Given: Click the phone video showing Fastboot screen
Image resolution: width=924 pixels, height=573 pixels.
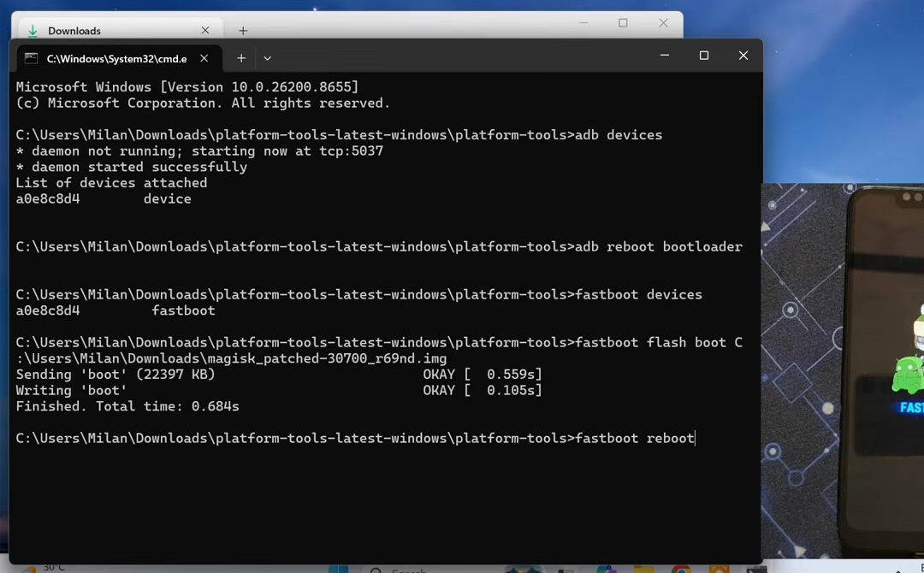Looking at the screenshot, I should click(844, 369).
